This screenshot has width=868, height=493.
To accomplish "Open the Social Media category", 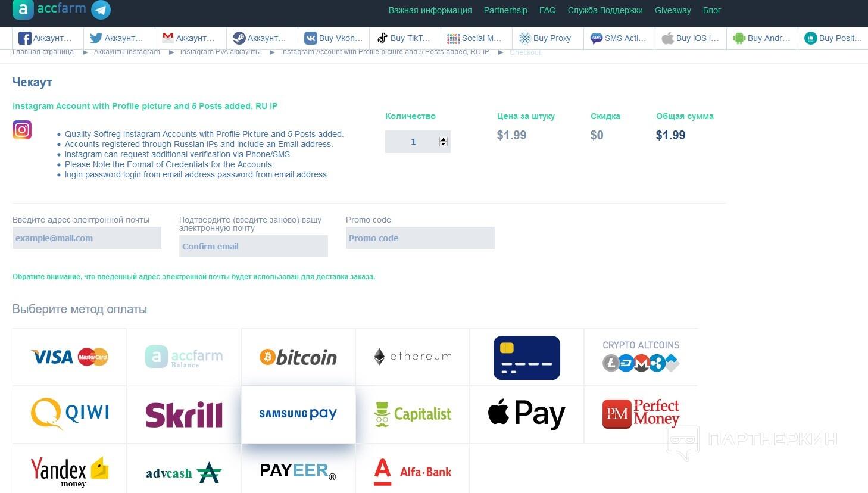I will coord(476,38).
